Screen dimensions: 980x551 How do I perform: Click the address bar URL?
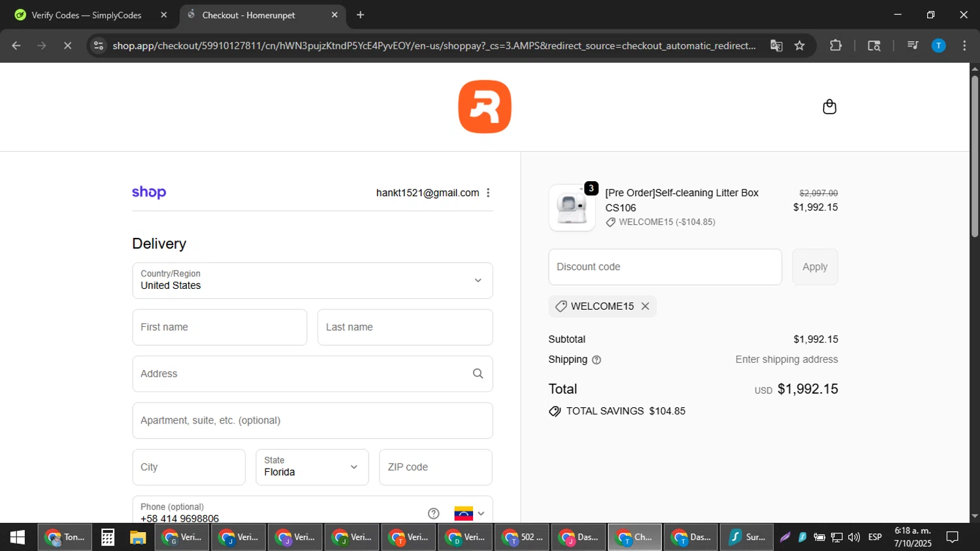coord(434,46)
